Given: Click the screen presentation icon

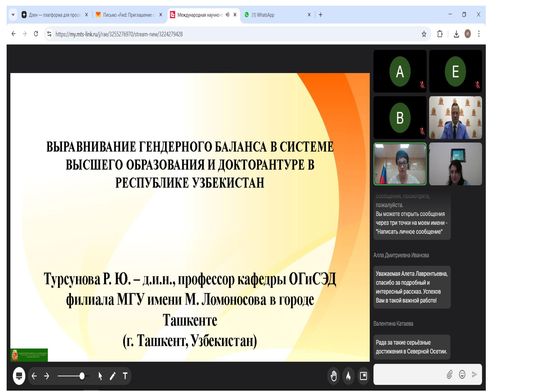Looking at the screenshot, I should click(19, 376).
